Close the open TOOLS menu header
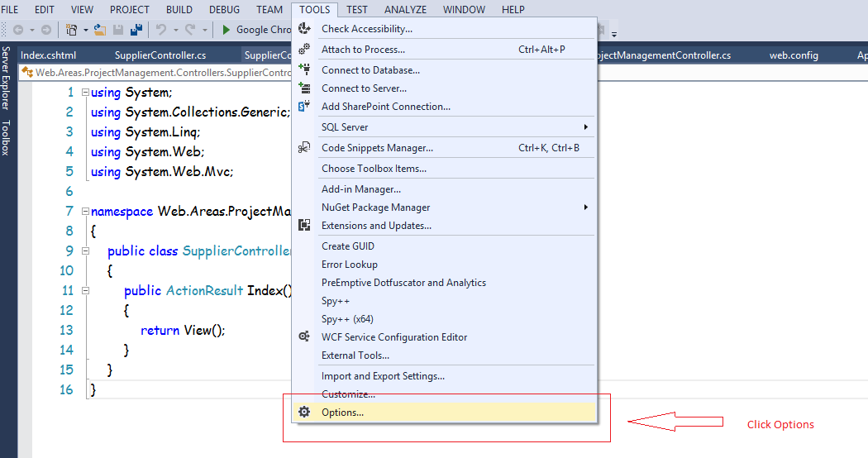Screen dimensions: 868x458 coord(314,9)
